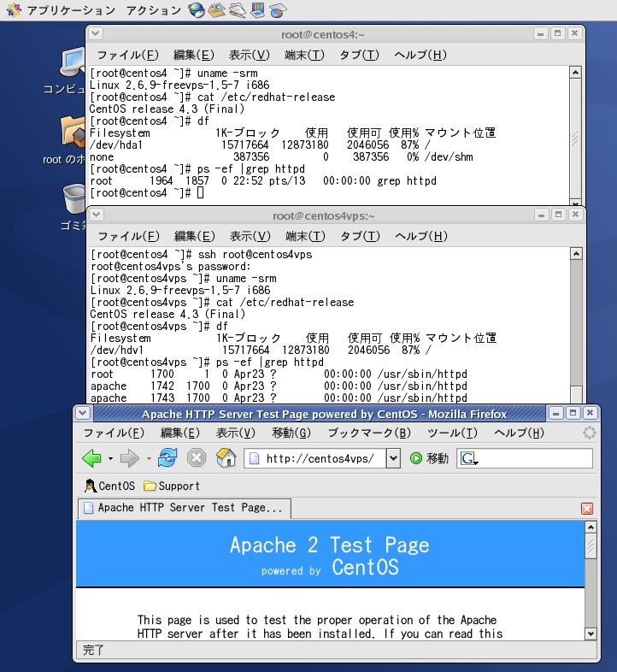Maximize the root@centos4 terminal window
The height and width of the screenshot is (672, 617).
click(x=557, y=33)
